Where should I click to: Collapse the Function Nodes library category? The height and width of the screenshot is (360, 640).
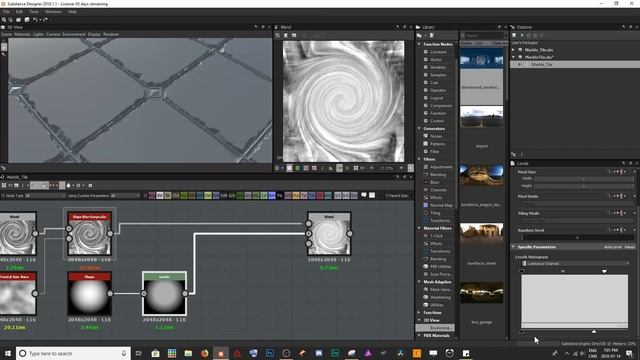pyautogui.click(x=419, y=44)
